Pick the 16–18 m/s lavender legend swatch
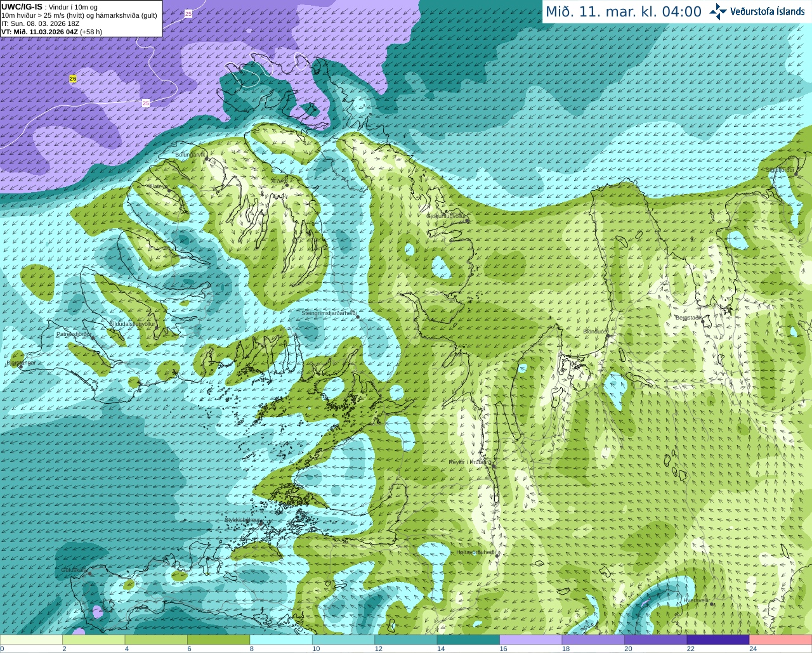 coord(531,640)
